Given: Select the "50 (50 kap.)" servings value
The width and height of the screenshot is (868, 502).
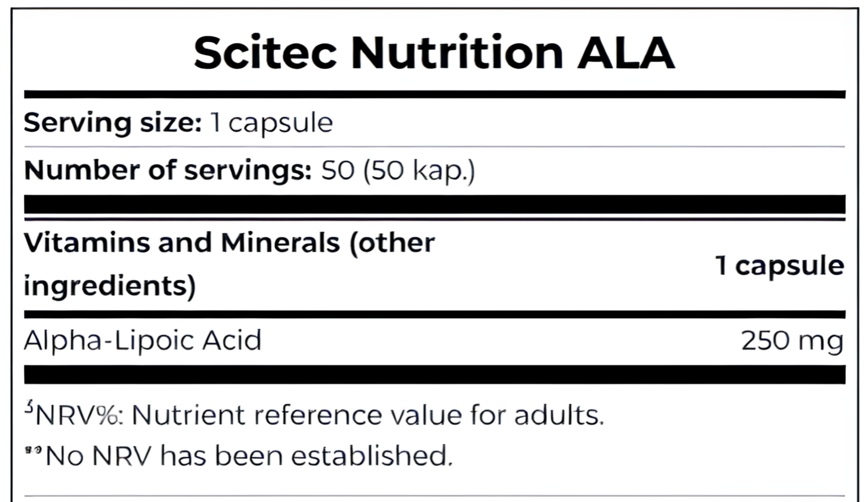Looking at the screenshot, I should point(398,171).
